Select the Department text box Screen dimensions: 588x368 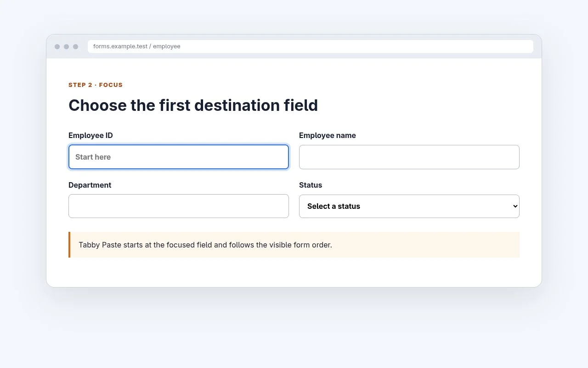[179, 206]
